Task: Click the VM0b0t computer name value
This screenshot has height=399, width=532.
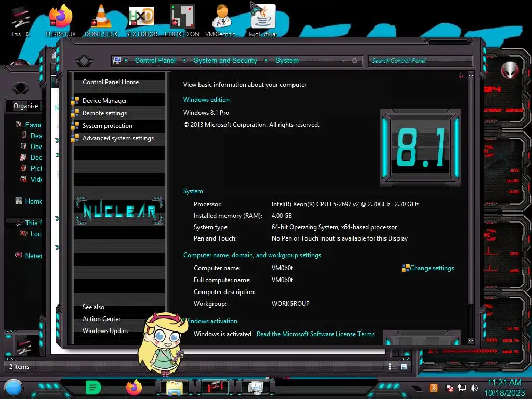Action: click(x=282, y=268)
